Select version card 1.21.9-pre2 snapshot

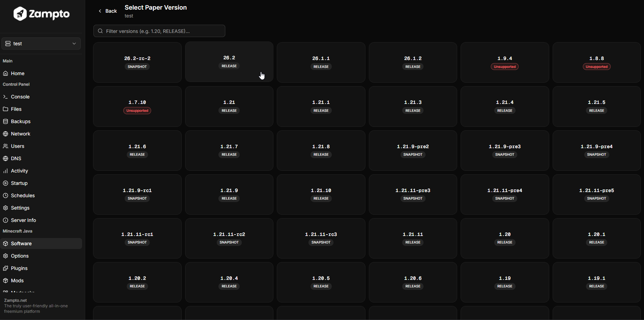tap(413, 150)
